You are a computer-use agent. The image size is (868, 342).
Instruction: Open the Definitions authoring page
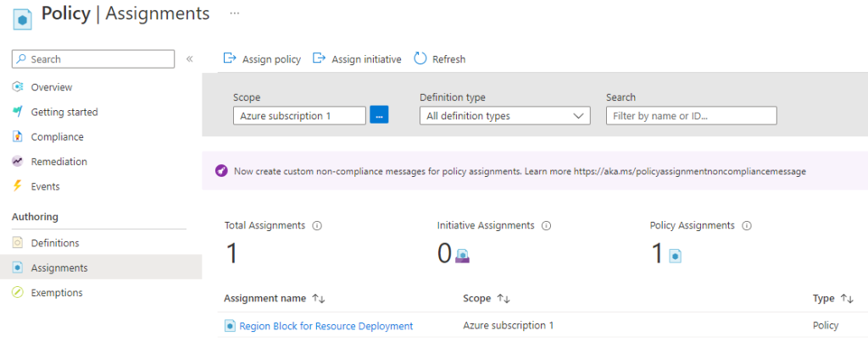tap(55, 243)
